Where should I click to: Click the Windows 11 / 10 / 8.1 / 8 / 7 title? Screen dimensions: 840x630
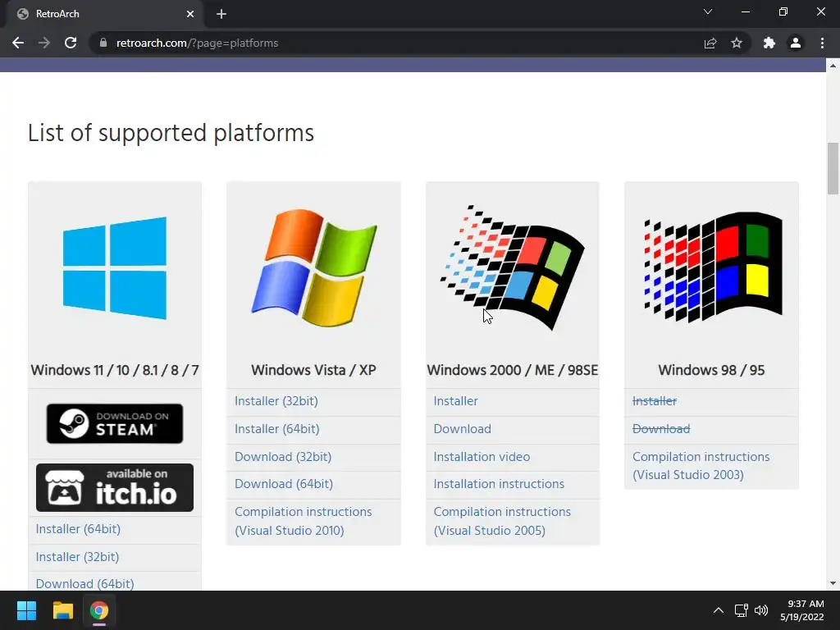[115, 370]
